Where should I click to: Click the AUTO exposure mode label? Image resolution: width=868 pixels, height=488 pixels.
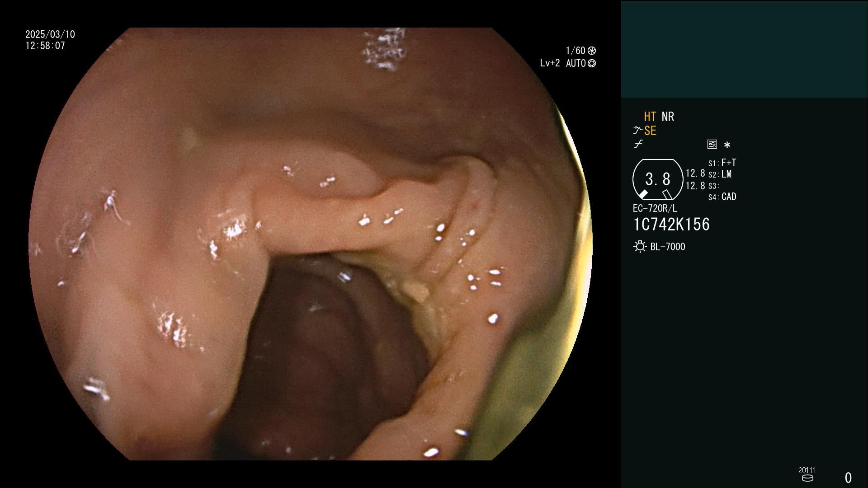pyautogui.click(x=576, y=63)
